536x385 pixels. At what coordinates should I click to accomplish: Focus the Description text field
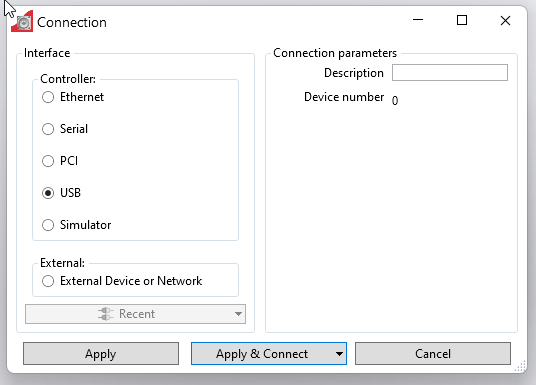click(x=450, y=72)
